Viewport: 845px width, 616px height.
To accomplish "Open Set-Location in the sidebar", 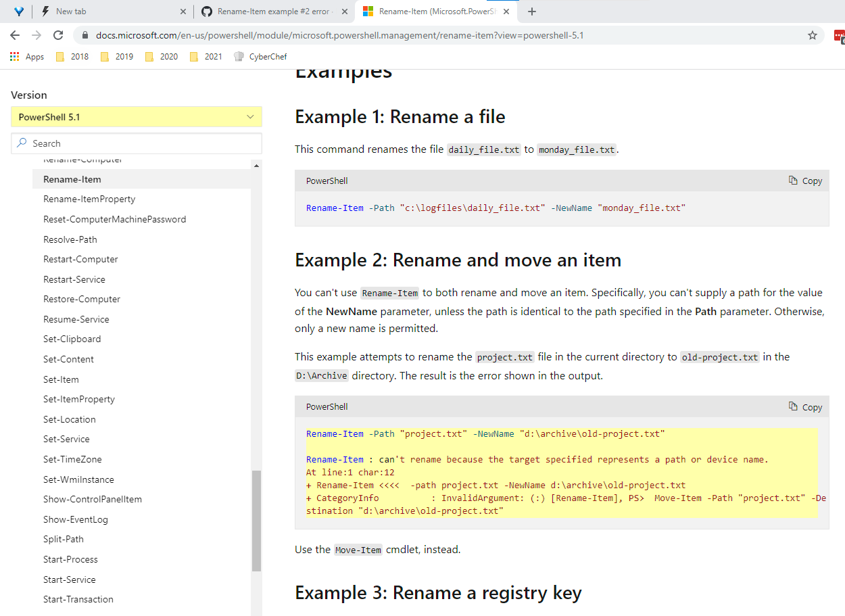I will click(x=70, y=419).
